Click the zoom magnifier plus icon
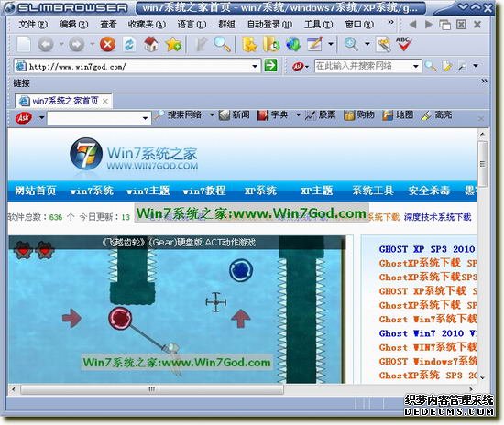This screenshot has height=425, width=504. point(351,44)
